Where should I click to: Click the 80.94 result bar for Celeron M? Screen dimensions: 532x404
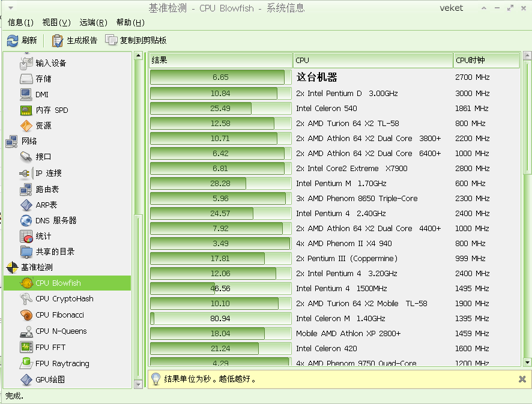tap(220, 319)
